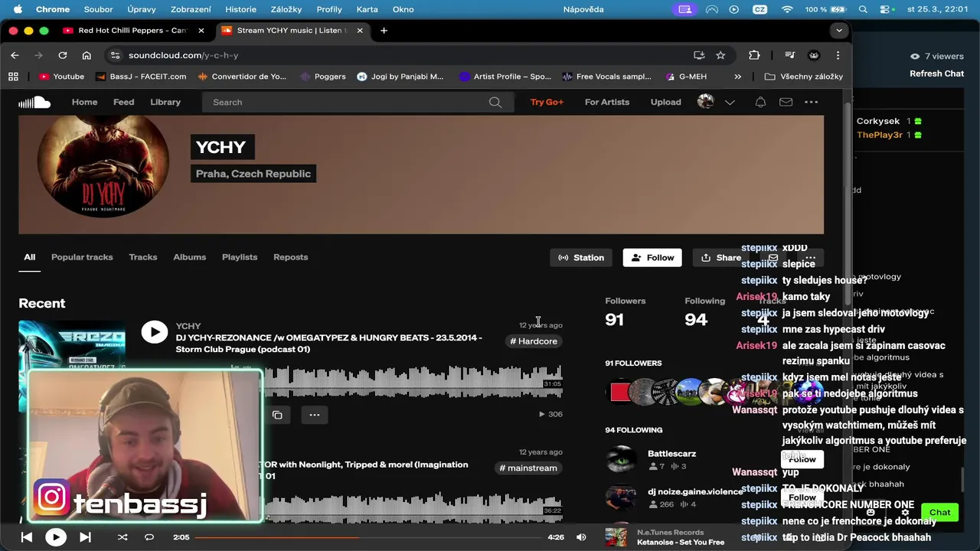Select the Playlists tab
The height and width of the screenshot is (551, 980).
[240, 257]
